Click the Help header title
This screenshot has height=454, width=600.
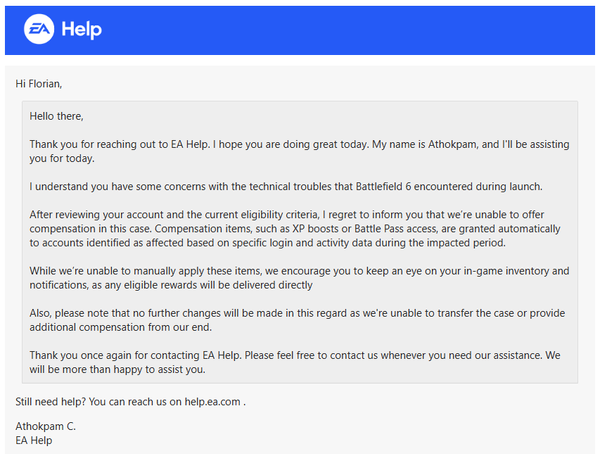(x=81, y=29)
